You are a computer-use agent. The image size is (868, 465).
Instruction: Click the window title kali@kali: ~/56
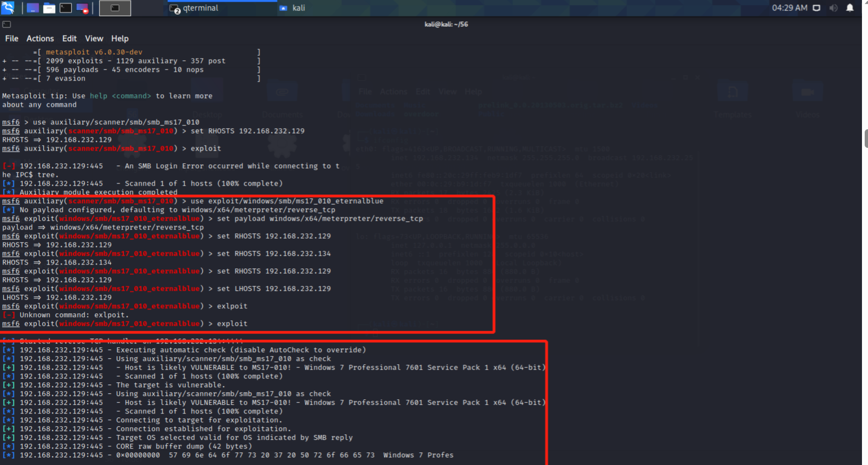446,24
